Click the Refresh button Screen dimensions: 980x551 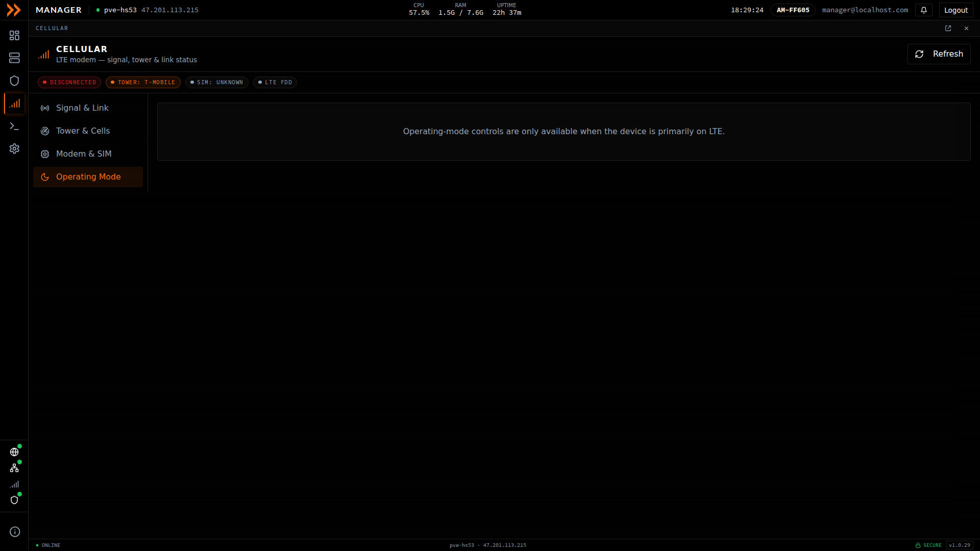coord(939,54)
